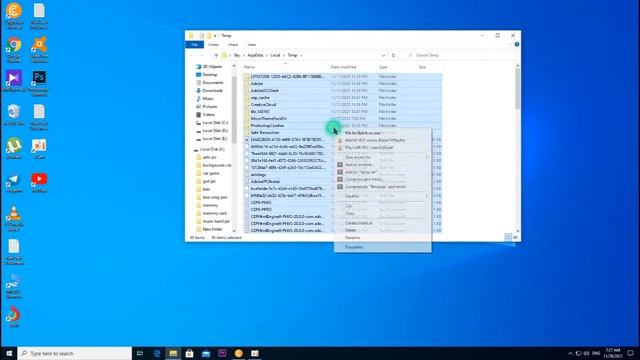Choose Delete in the context menu
The width and height of the screenshot is (640, 360).
coord(382,230)
